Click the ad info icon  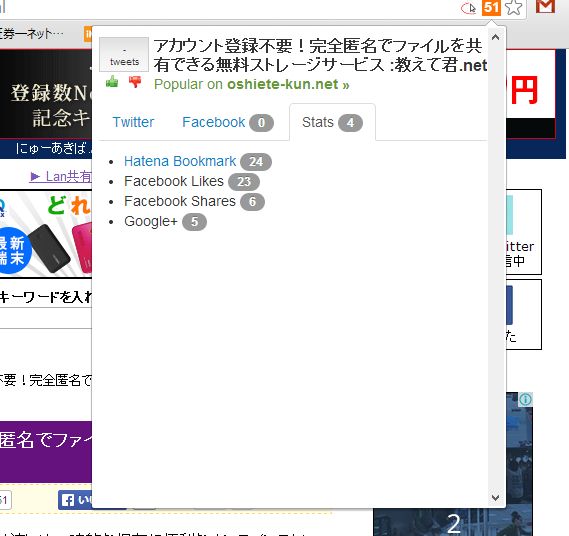point(525,400)
